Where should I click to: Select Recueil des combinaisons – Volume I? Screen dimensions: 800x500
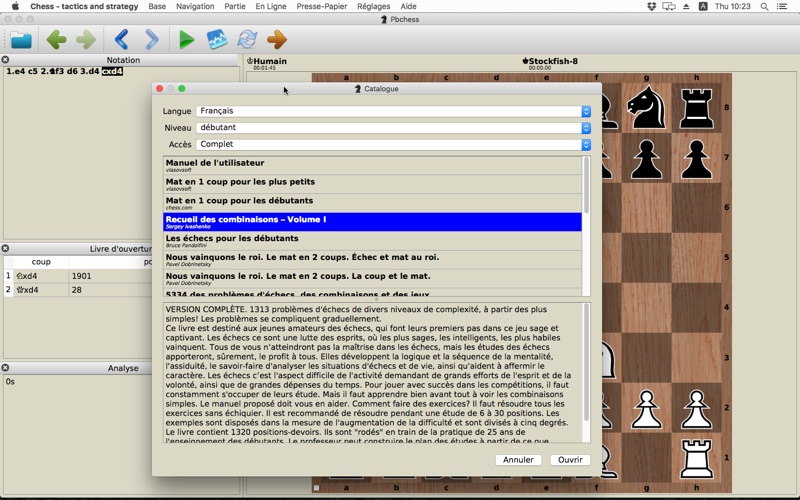(x=372, y=222)
